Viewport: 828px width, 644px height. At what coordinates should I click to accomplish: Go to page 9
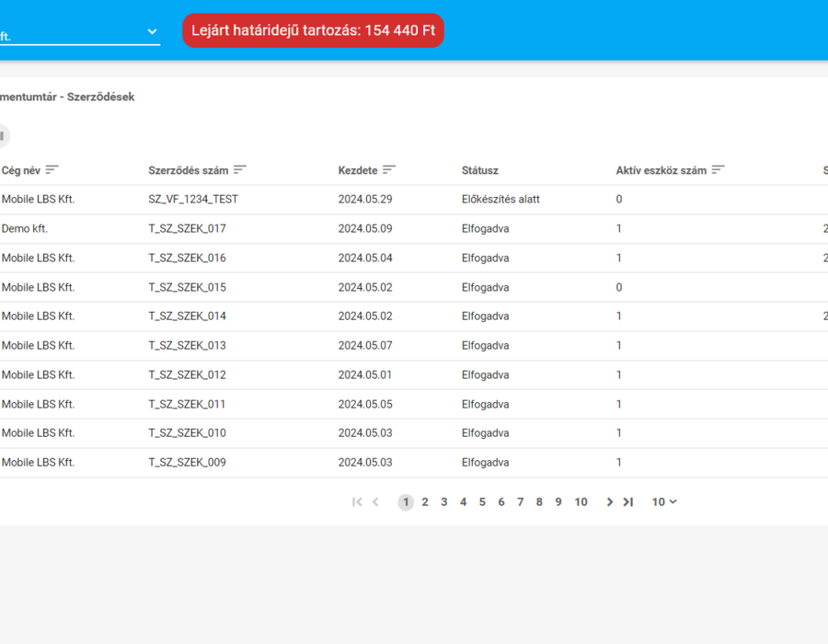click(x=558, y=502)
